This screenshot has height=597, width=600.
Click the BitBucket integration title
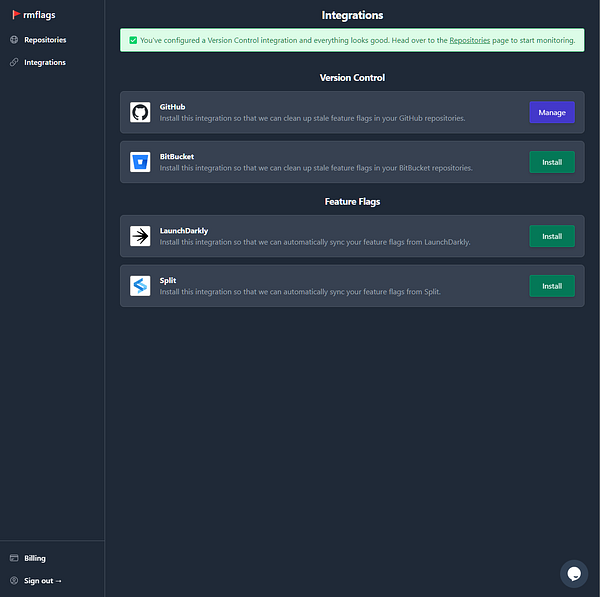[177, 157]
